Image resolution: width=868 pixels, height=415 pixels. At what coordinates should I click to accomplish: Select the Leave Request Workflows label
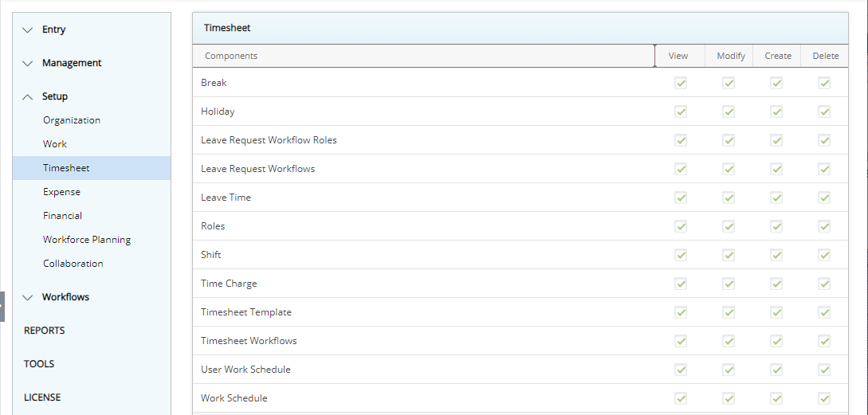click(258, 169)
